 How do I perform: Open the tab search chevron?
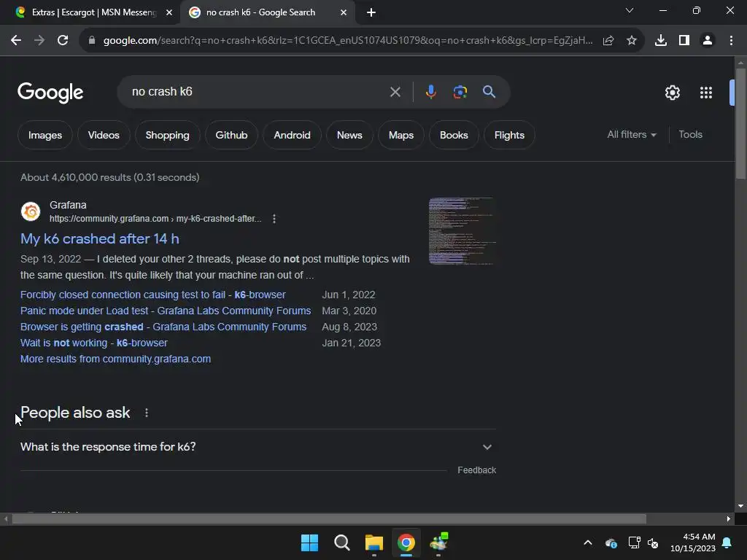click(x=630, y=10)
